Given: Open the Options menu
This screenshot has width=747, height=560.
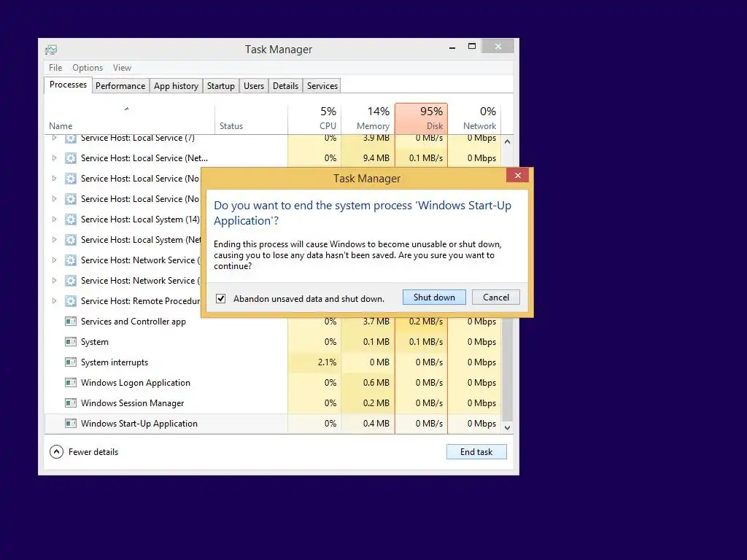Looking at the screenshot, I should point(88,68).
